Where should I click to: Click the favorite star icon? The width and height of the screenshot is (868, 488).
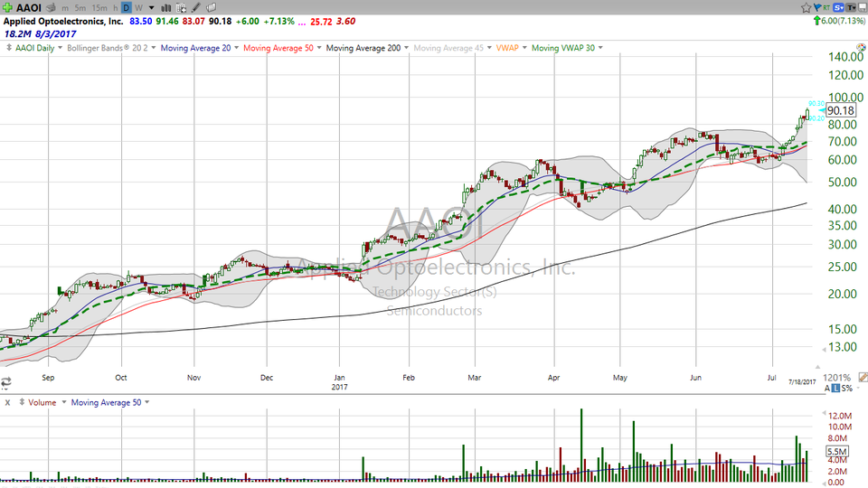tap(806, 8)
